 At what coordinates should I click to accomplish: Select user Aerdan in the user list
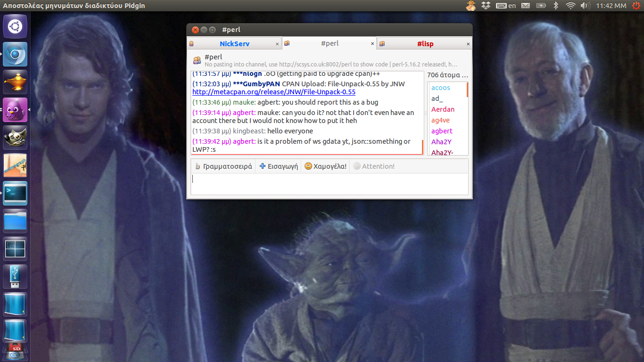click(x=443, y=109)
